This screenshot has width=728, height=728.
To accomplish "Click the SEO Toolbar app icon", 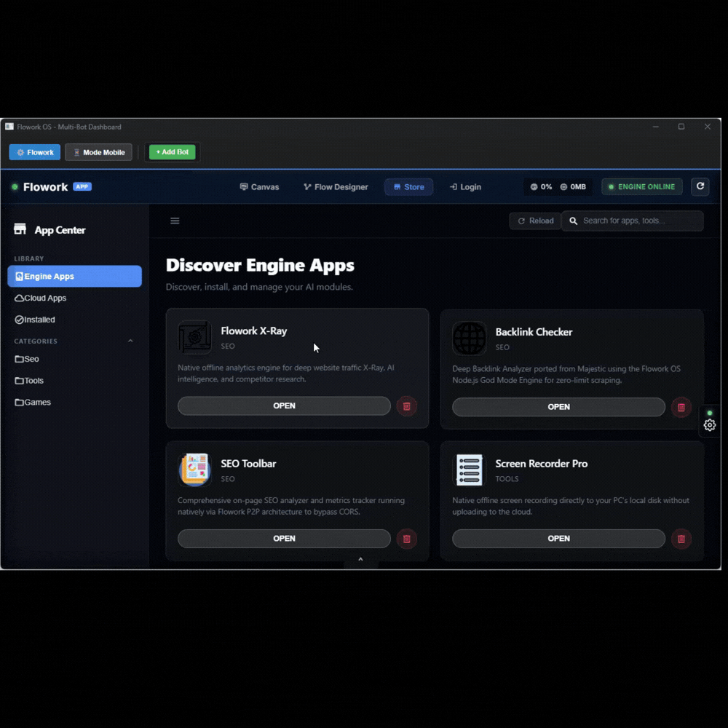I will pyautogui.click(x=195, y=470).
